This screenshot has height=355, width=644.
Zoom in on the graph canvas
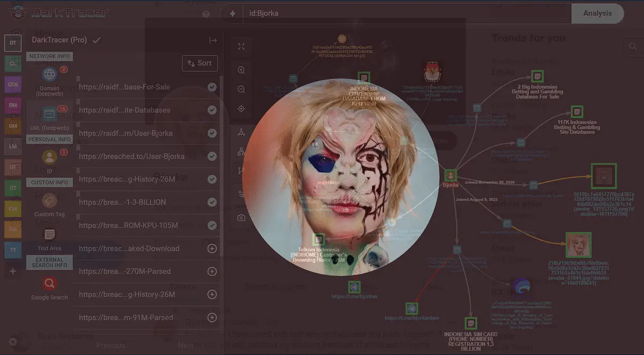coord(241,70)
